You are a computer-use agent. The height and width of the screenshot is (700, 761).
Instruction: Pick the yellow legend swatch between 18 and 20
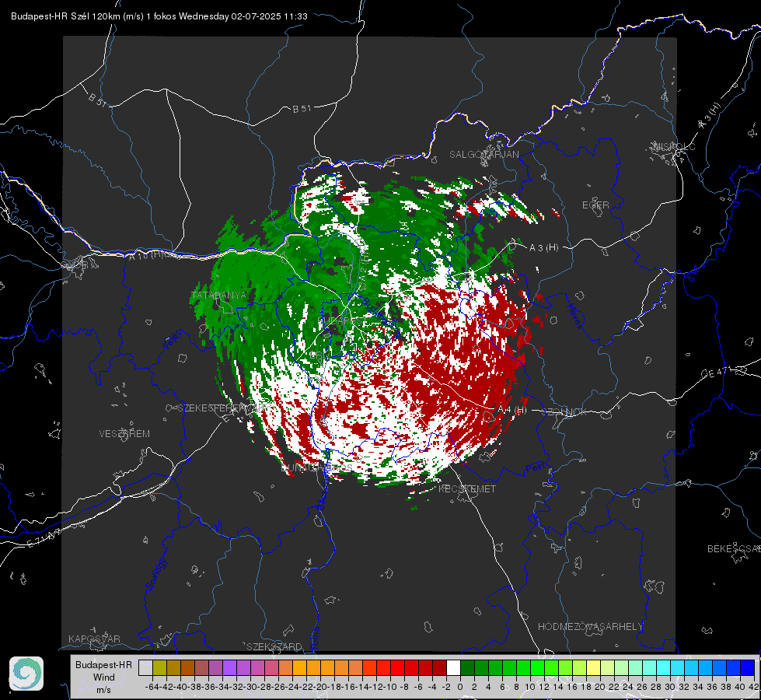tap(593, 667)
